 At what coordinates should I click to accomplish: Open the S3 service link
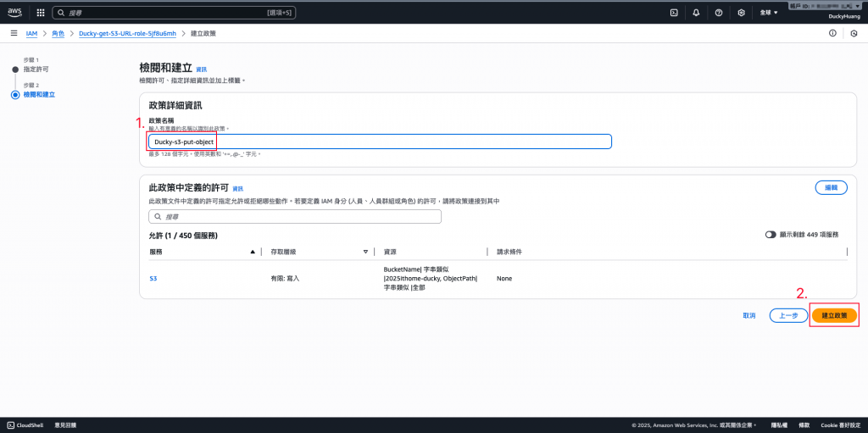(x=153, y=279)
